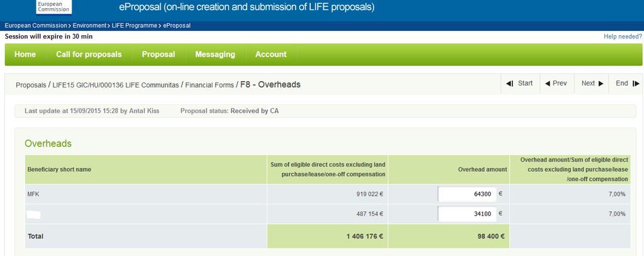The height and width of the screenshot is (256, 644).
Task: Follow the European Commission breadcrumb link
Action: pyautogui.click(x=36, y=26)
